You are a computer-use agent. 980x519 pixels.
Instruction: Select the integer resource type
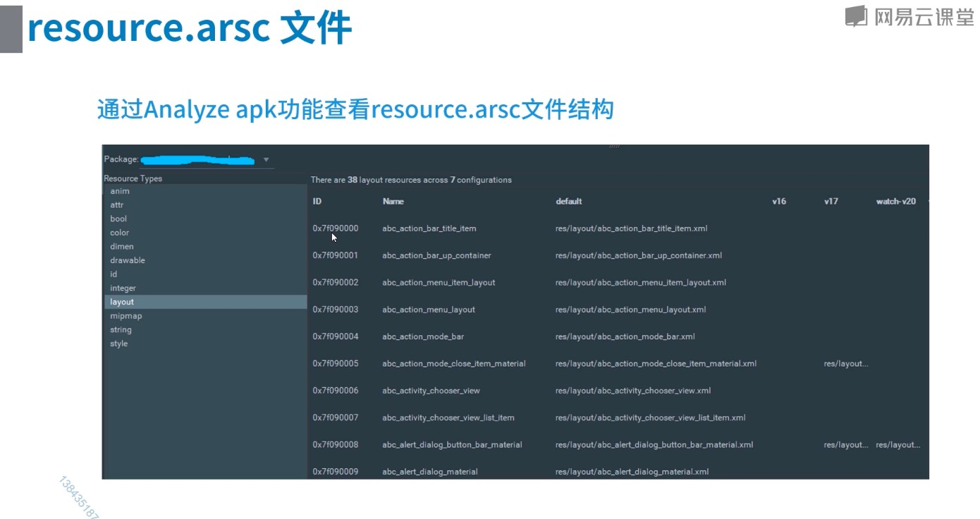tap(123, 288)
